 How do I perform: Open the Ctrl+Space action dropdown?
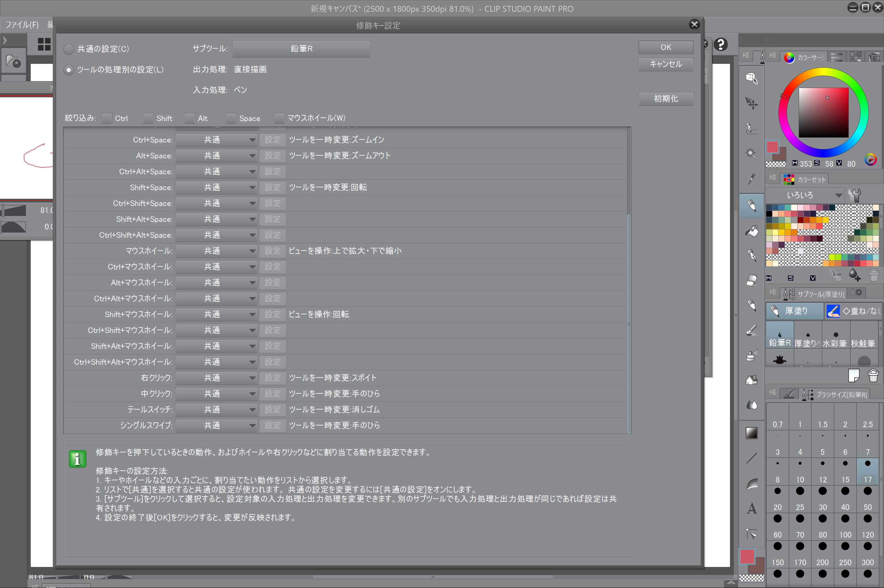[x=216, y=140]
